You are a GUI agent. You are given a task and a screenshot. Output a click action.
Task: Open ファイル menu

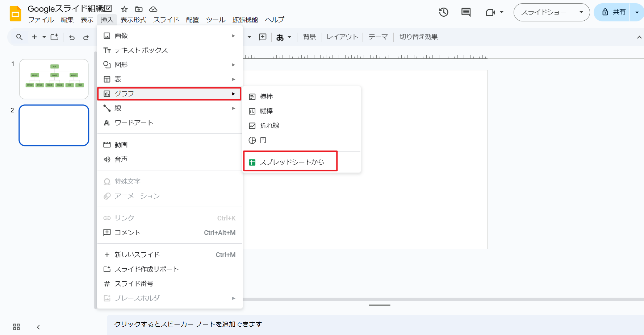[x=41, y=20]
